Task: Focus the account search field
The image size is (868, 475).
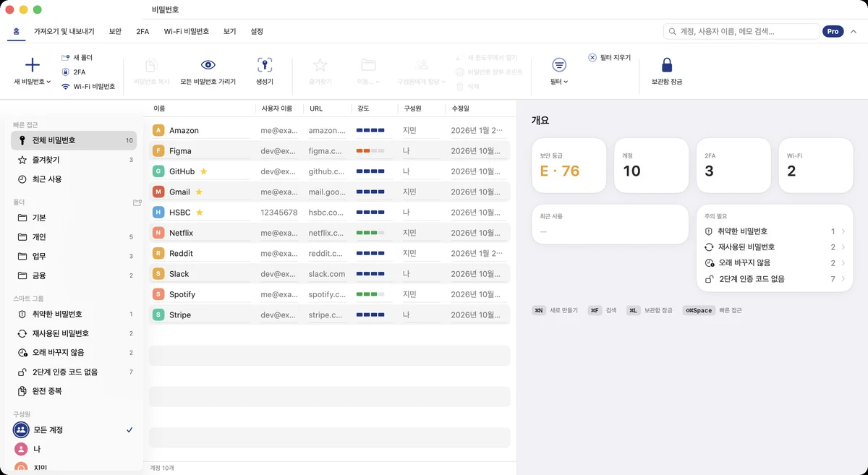Action: (741, 32)
